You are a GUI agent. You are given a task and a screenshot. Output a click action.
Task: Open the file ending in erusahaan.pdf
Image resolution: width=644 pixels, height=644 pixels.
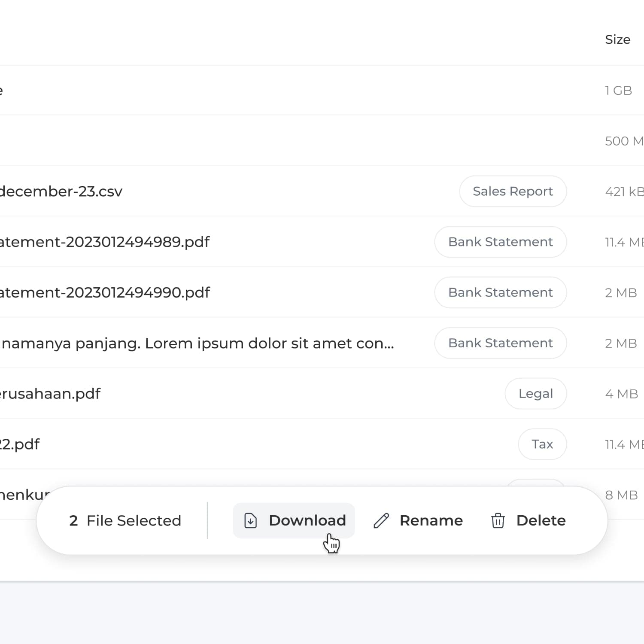[50, 394]
